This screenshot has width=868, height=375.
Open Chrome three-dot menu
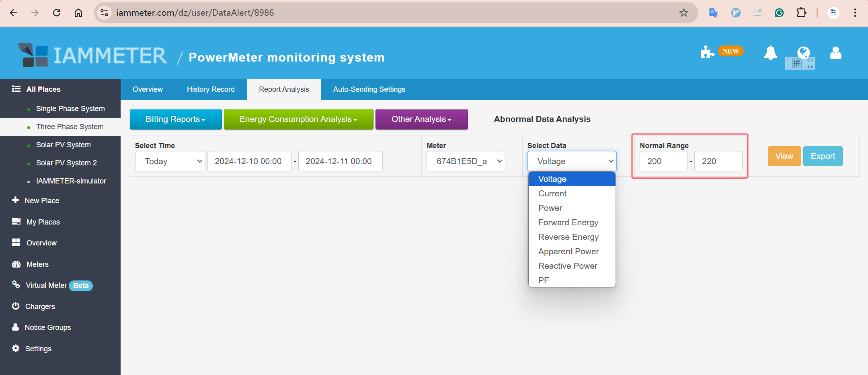(855, 13)
